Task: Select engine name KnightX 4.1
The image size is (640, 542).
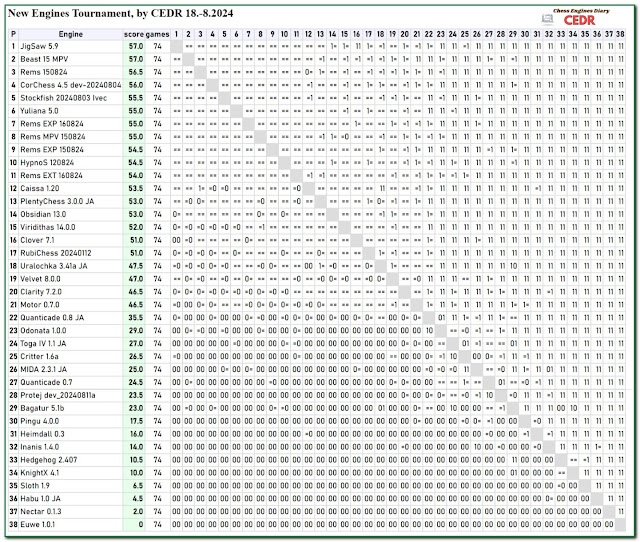Action: pyautogui.click(x=40, y=473)
